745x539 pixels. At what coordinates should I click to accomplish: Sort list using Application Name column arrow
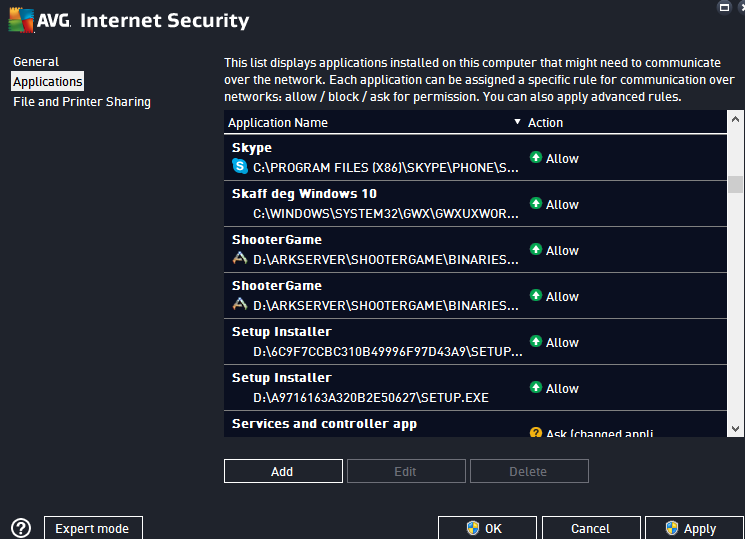pyautogui.click(x=517, y=122)
